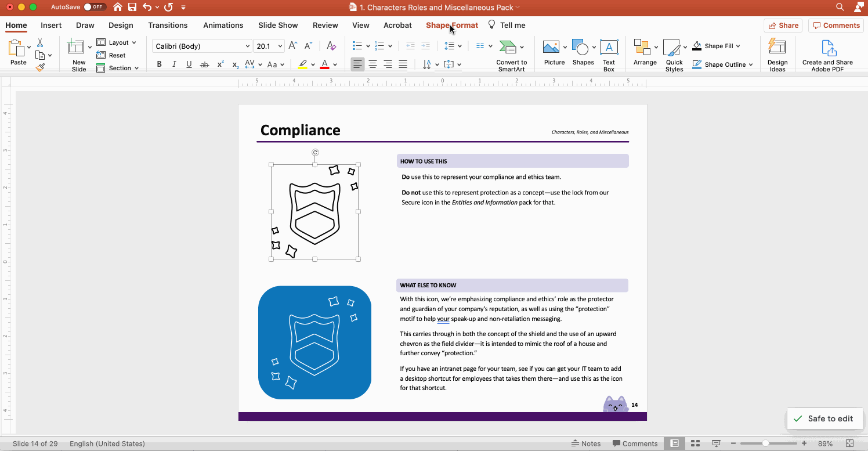
Task: Open Shape Outline dropdown arrow
Action: [x=751, y=64]
